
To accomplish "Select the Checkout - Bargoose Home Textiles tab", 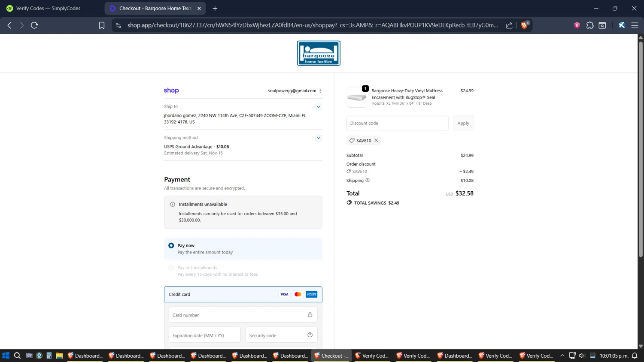I will (x=155, y=8).
